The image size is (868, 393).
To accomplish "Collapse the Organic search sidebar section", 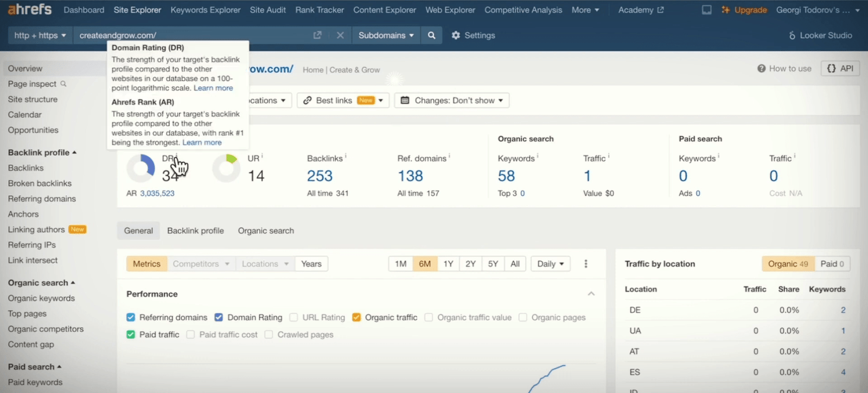I will [x=41, y=282].
